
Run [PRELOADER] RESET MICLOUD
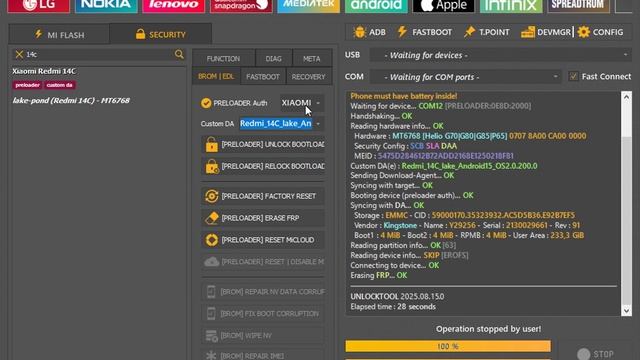[263, 240]
